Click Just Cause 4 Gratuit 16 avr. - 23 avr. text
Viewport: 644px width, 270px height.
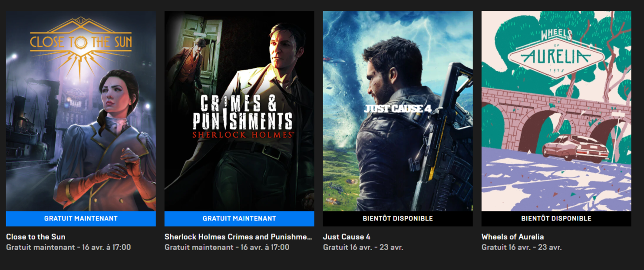[363, 247]
